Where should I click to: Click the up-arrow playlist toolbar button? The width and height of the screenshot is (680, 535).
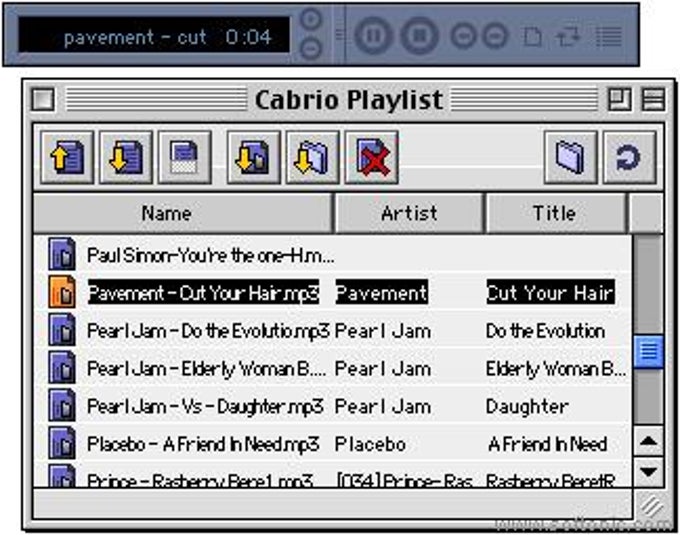[x=67, y=157]
